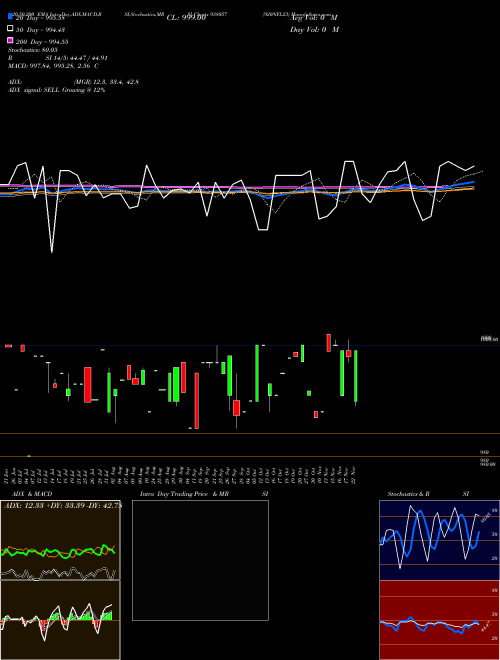
Task: Open the MACD histogram chart panel
Action: 60,620
